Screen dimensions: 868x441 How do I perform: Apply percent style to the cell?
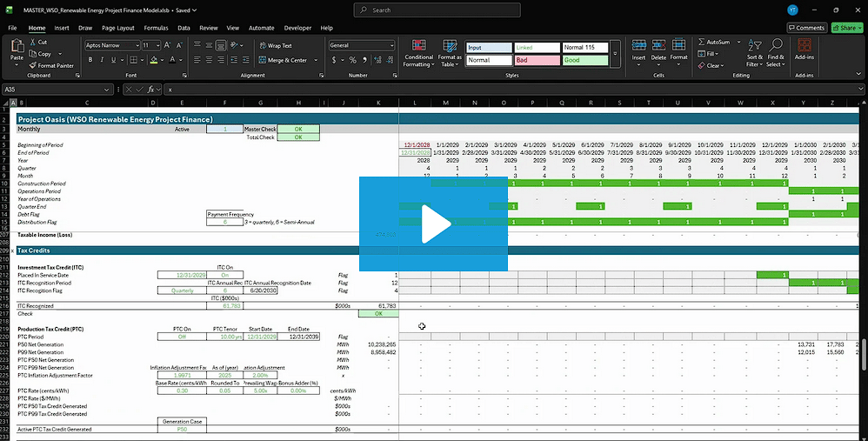(352, 60)
